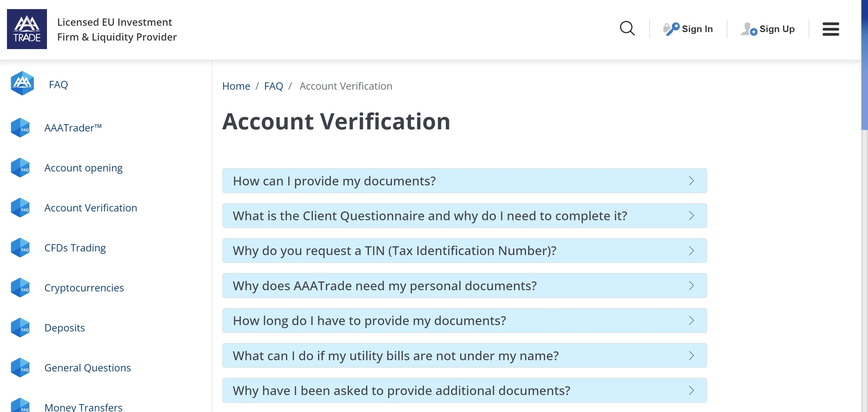The height and width of the screenshot is (412, 868).
Task: Open General Questions sidebar section
Action: click(87, 367)
